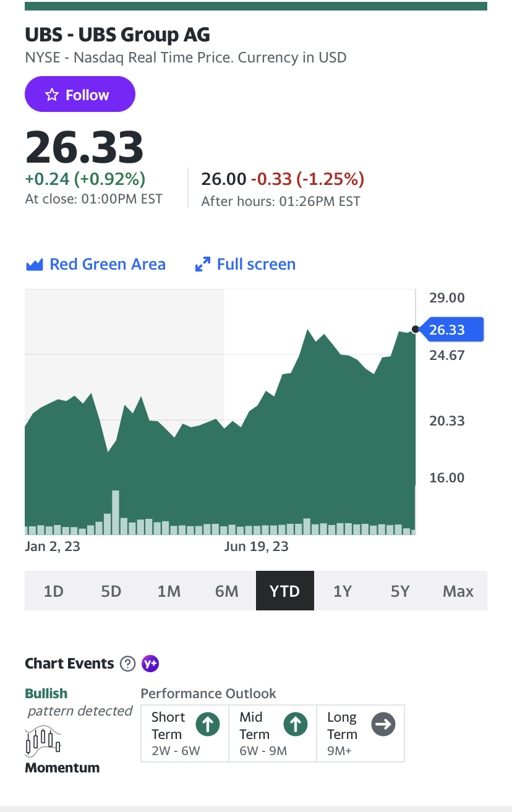Click the tall volume bar in the chart
512x812 pixels.
click(x=116, y=512)
